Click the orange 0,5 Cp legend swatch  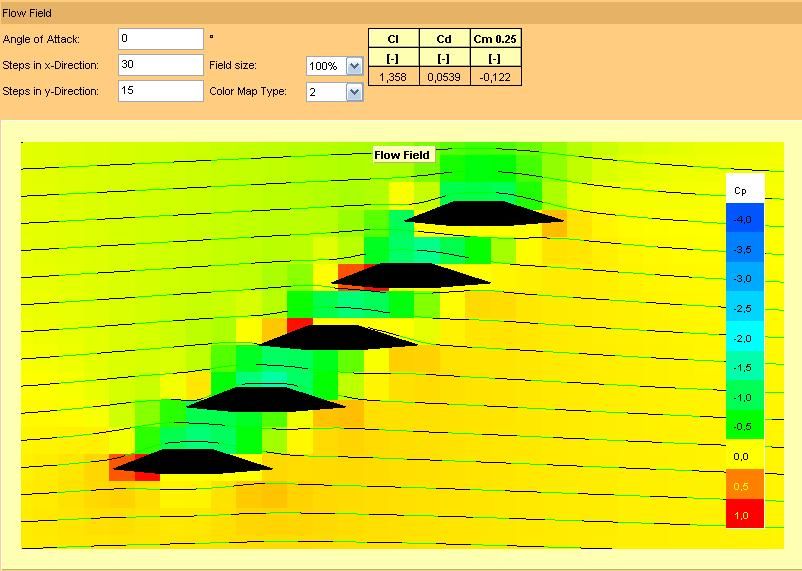(745, 484)
